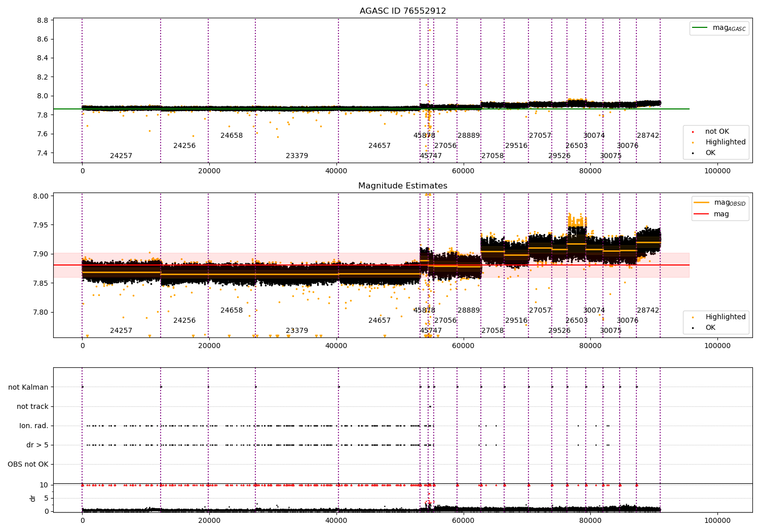Click the "not OK" legend entry

[x=717, y=132]
